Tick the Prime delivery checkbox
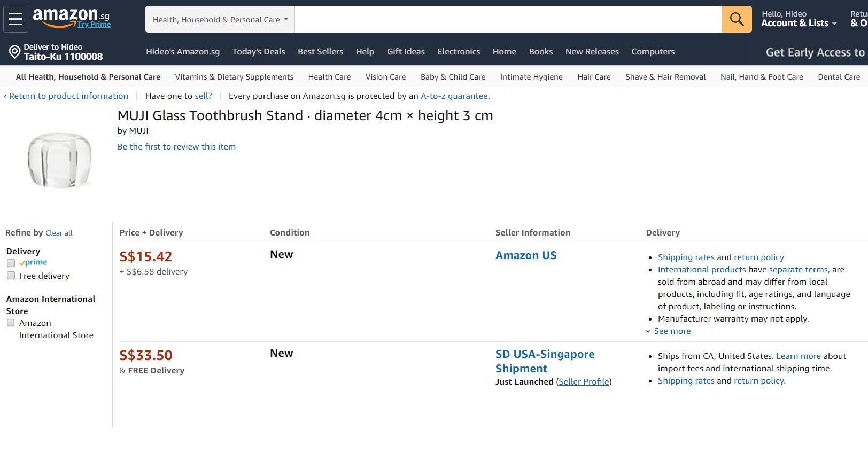This screenshot has height=469, width=868. pyautogui.click(x=11, y=263)
